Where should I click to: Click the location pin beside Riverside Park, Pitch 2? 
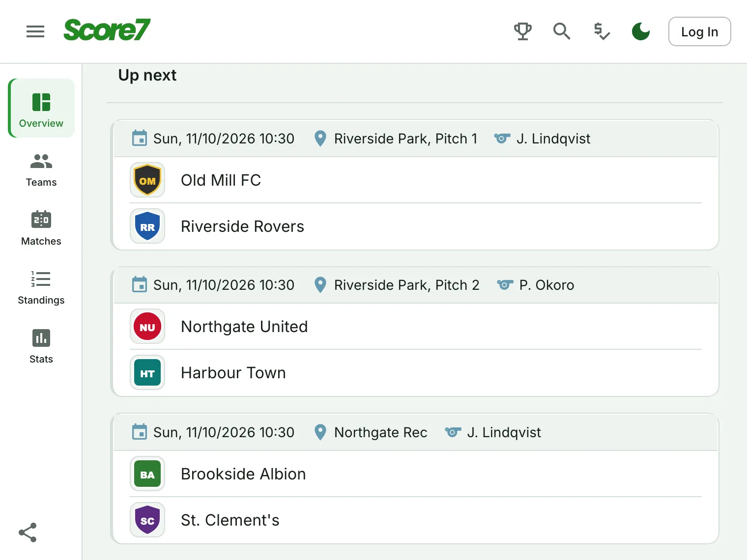pos(320,285)
